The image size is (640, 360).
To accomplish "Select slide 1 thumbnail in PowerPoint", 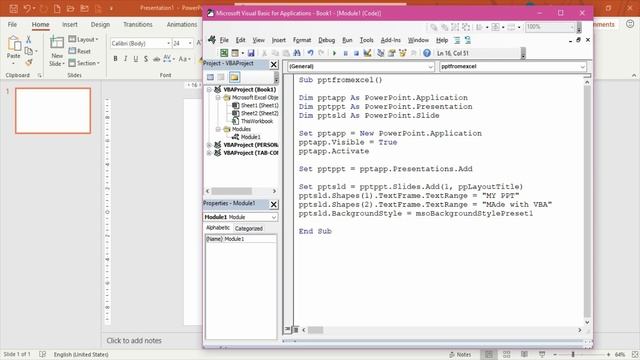I will pyautogui.click(x=53, y=111).
